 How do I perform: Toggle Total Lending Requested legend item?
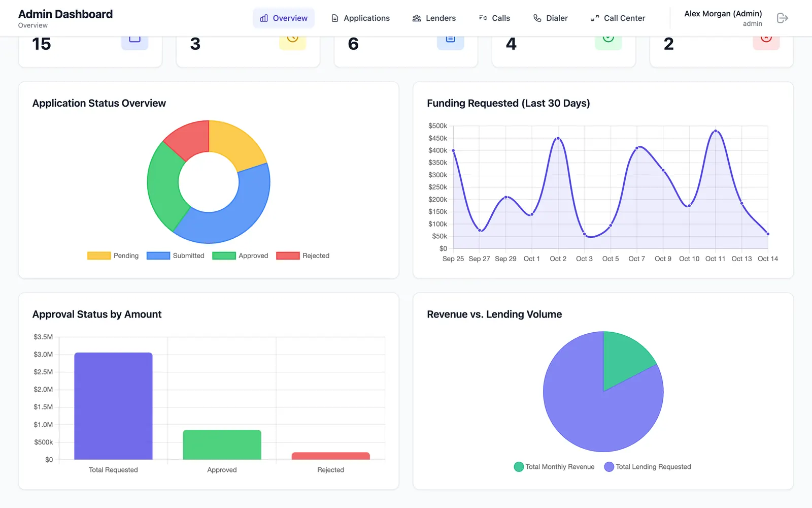pyautogui.click(x=648, y=467)
